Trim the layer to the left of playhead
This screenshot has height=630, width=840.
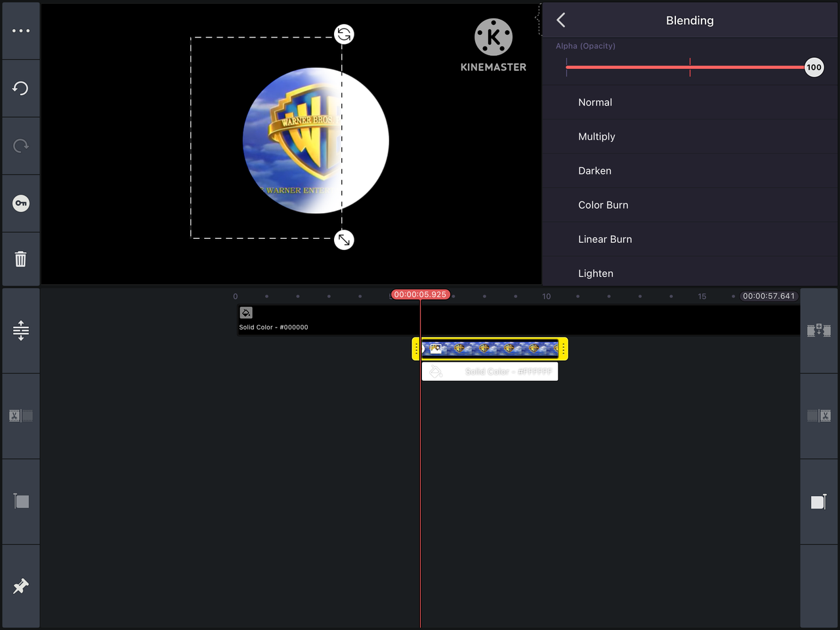[21, 416]
